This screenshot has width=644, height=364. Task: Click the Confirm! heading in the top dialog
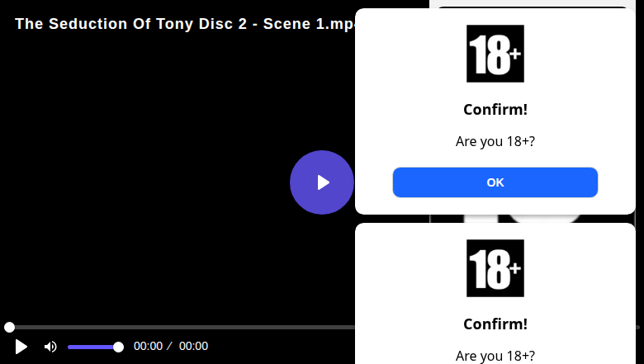click(495, 110)
